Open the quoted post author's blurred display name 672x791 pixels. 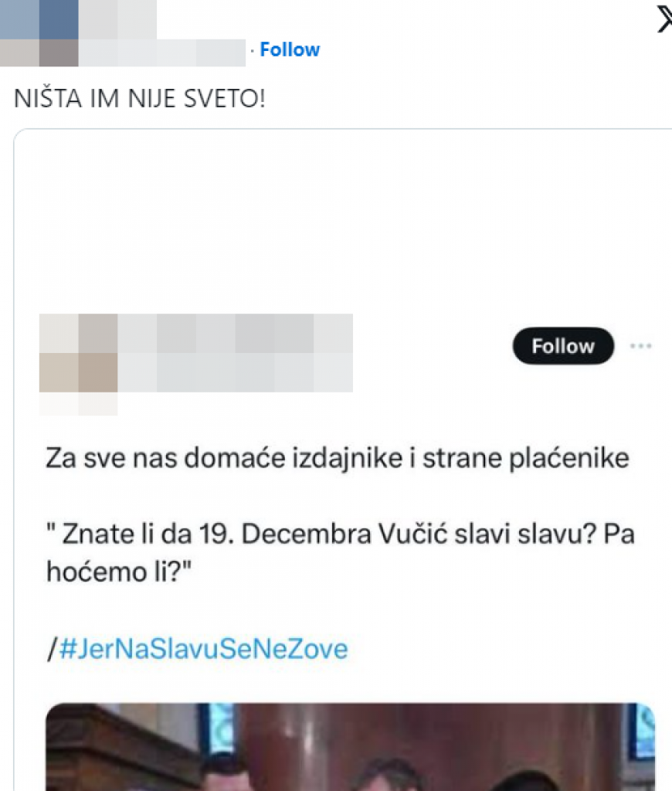coord(235,334)
